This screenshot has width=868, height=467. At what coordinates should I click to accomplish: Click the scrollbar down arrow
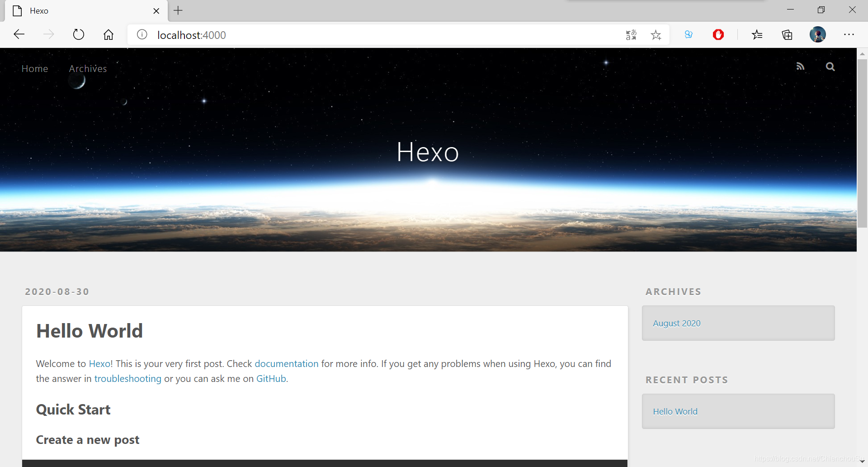tap(862, 462)
